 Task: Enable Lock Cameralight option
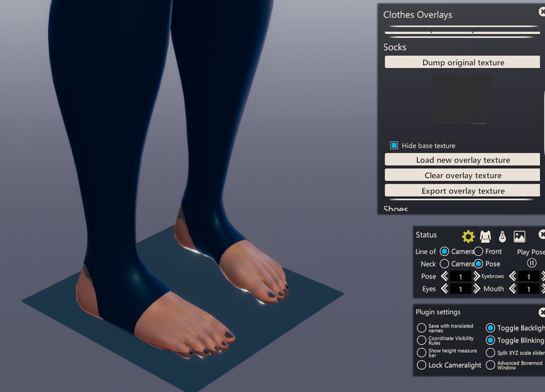(422, 365)
